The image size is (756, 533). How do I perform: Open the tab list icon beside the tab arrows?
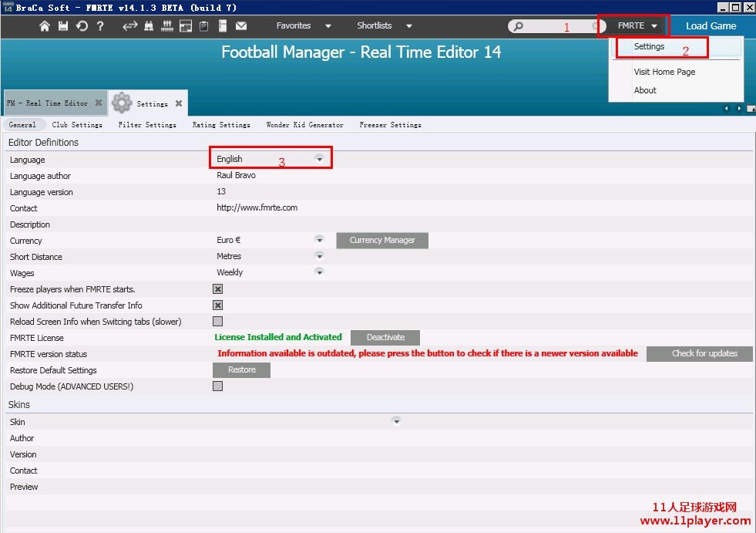pos(751,109)
